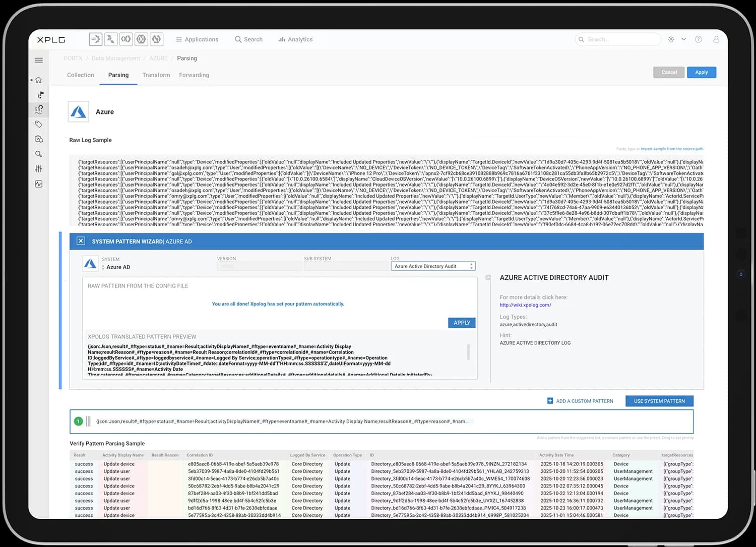Click the magnifier icon in sidebar

[x=38, y=154]
